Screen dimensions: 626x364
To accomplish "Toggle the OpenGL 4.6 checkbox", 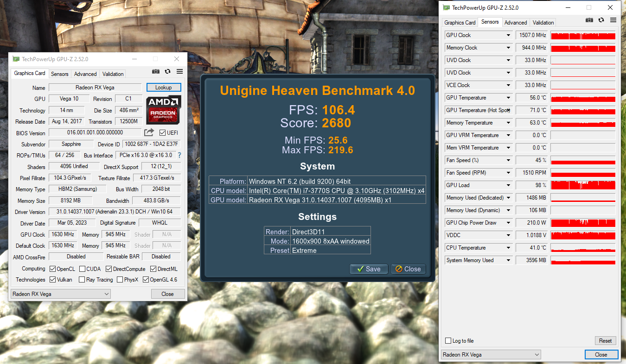I will (x=146, y=280).
